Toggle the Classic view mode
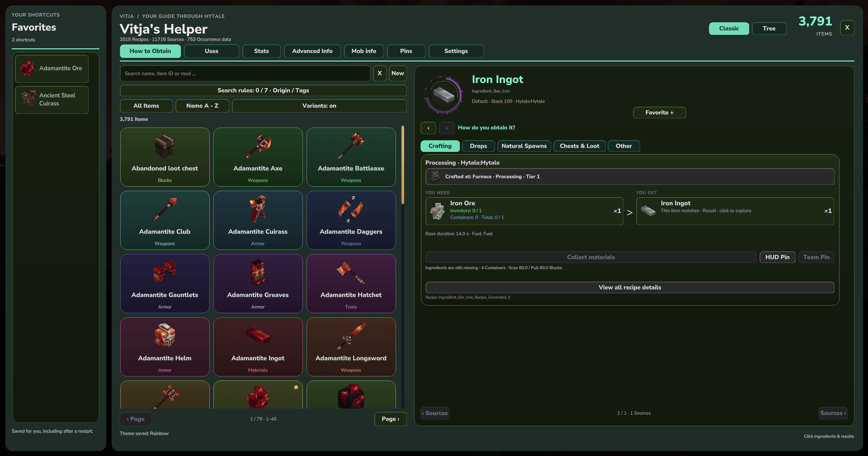 (729, 28)
